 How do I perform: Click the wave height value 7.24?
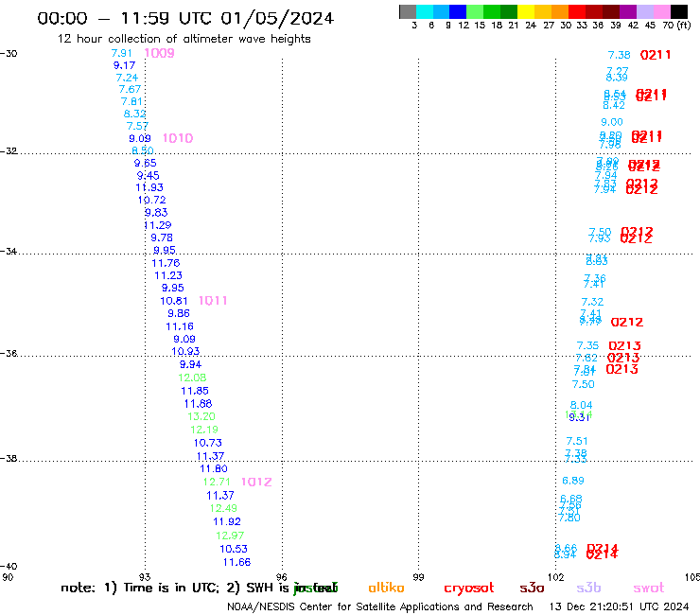(x=127, y=78)
